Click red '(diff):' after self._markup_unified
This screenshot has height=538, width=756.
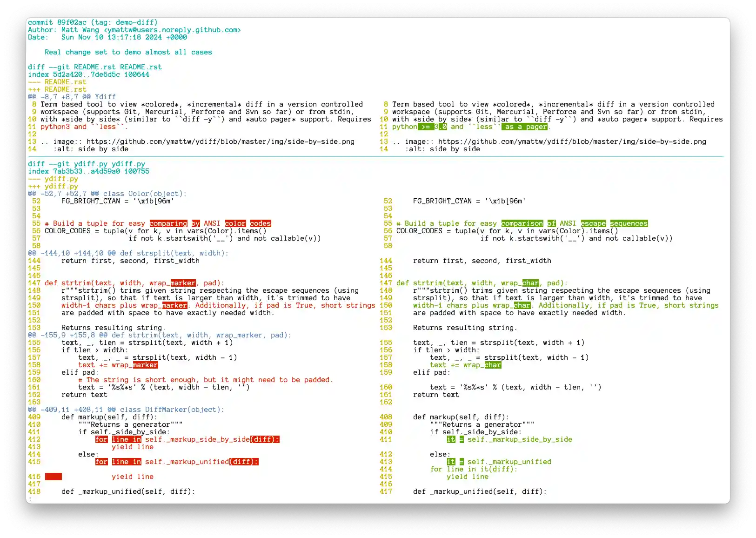(x=244, y=462)
